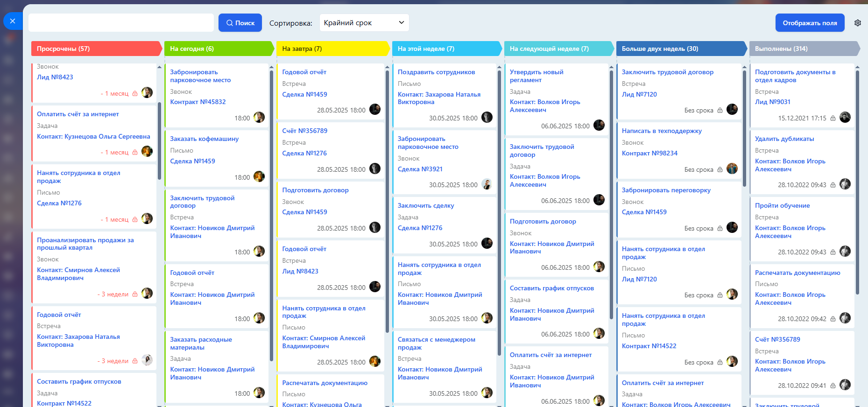The image size is (868, 407).
Task: Select the Просрочены (57) column header
Action: tap(97, 49)
